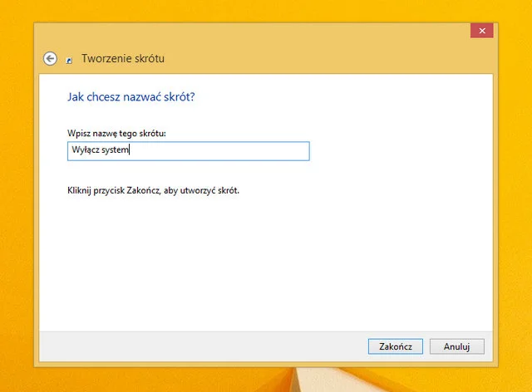Click the gray footer bar left of Zakończ
The width and height of the screenshot is (532, 392).
pyautogui.click(x=199, y=345)
